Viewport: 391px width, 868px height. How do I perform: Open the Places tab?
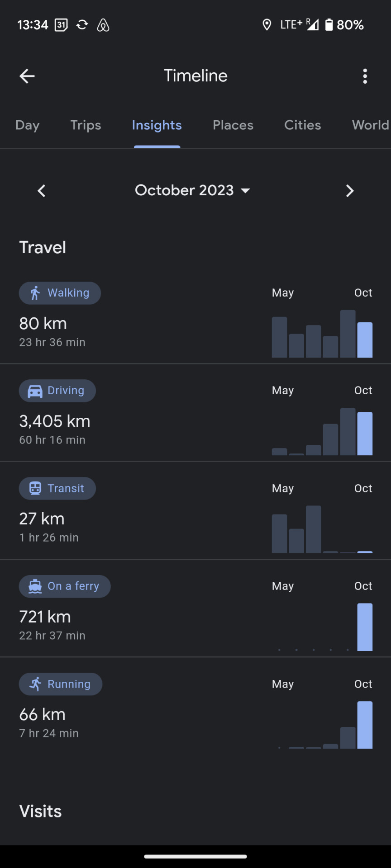pyautogui.click(x=233, y=125)
